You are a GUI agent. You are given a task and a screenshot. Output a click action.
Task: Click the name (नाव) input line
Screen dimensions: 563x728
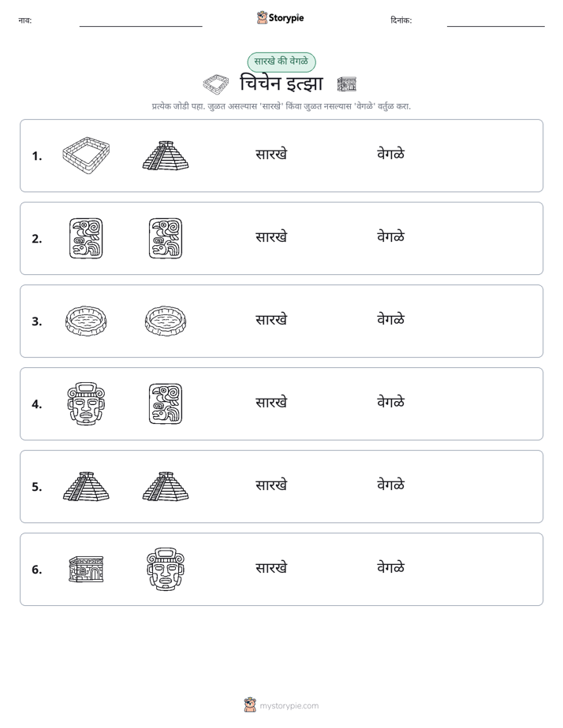coord(140,22)
